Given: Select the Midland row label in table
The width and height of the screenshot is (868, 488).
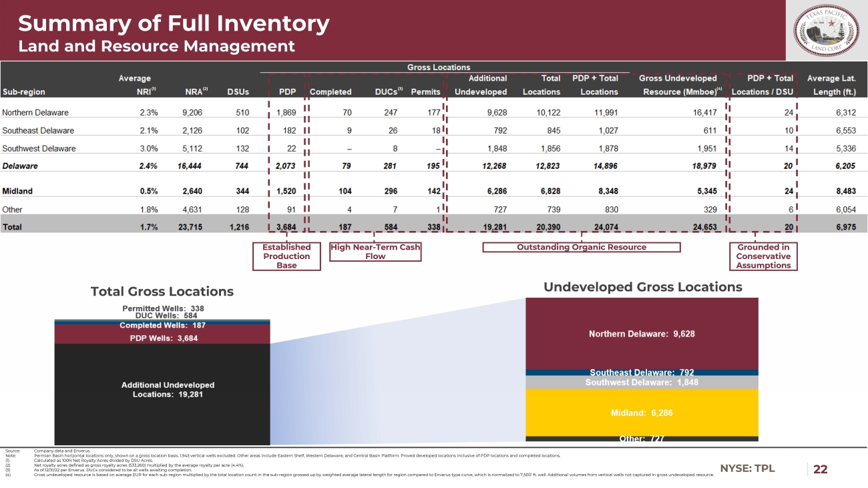Looking at the screenshot, I should [17, 191].
